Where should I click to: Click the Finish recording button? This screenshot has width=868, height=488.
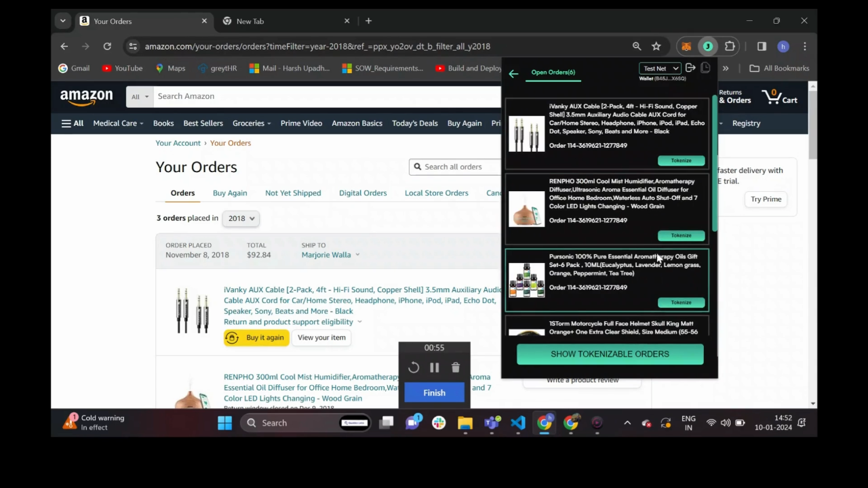pos(435,393)
